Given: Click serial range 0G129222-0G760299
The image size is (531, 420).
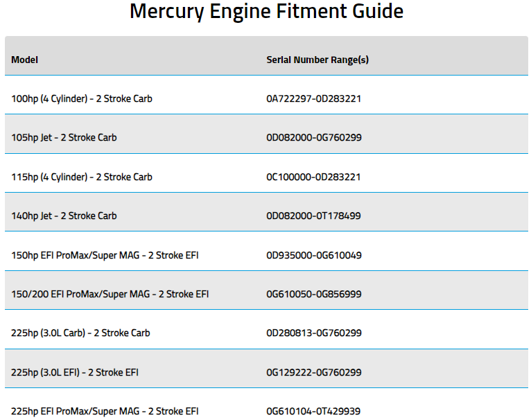Looking at the screenshot, I should click(x=314, y=373).
